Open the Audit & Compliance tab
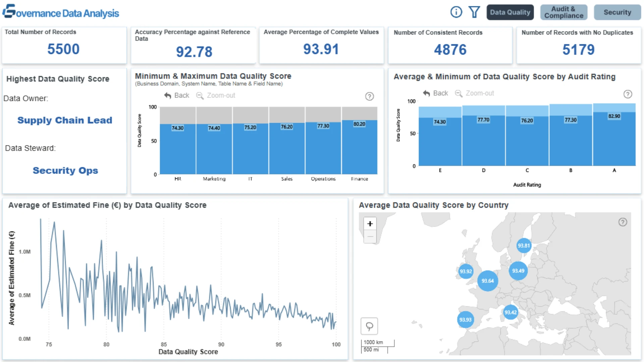This screenshot has width=644, height=362. pyautogui.click(x=564, y=12)
